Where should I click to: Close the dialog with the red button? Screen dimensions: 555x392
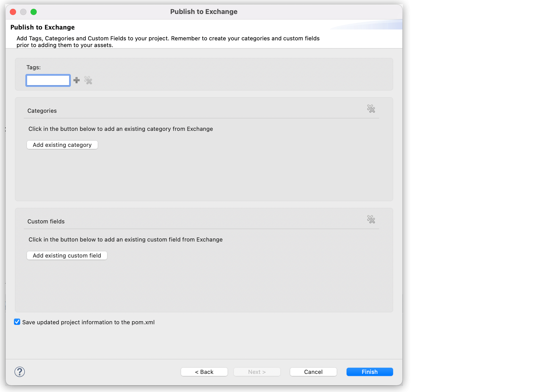13,12
